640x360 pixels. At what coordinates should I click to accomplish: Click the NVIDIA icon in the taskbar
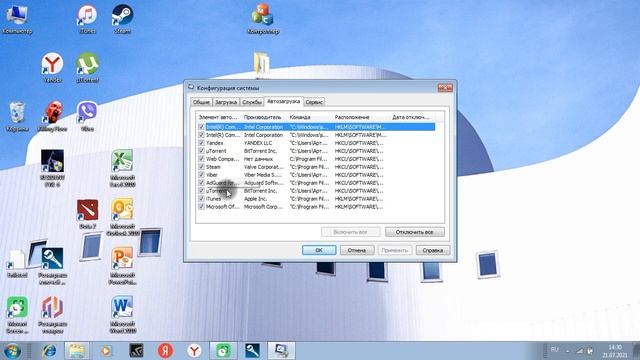pyautogui.click(x=136, y=351)
